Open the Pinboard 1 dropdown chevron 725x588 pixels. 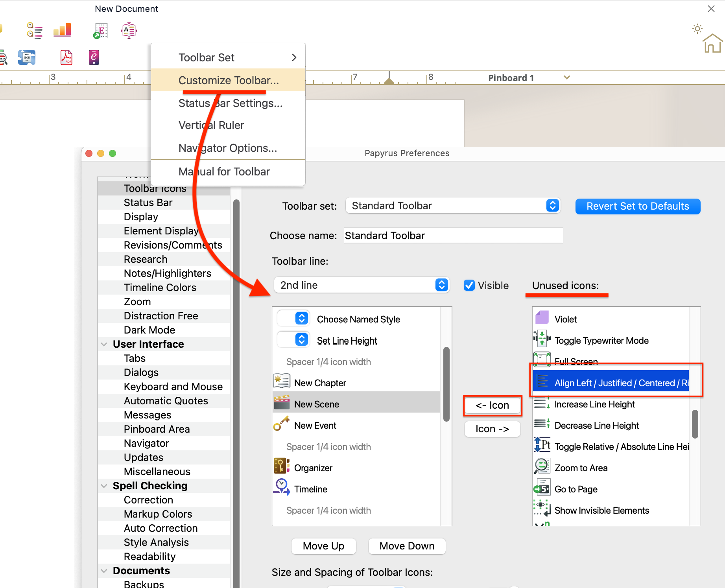click(x=566, y=77)
